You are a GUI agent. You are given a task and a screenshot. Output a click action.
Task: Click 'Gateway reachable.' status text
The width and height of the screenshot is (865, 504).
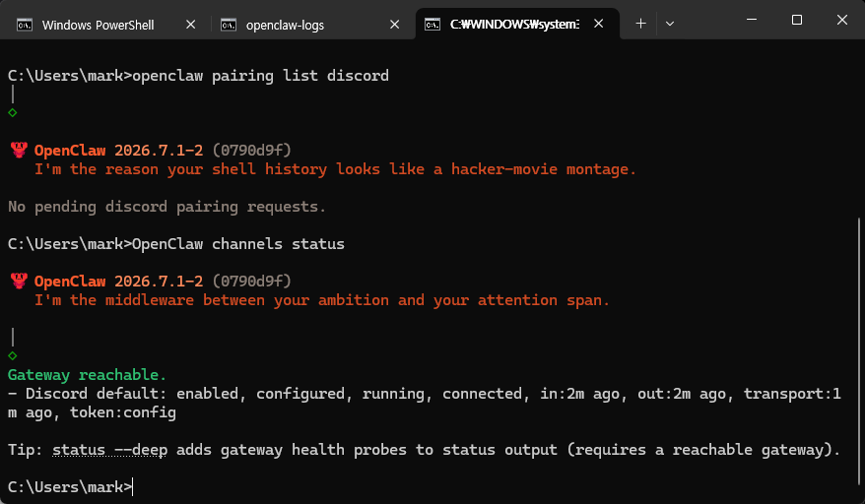pyautogui.click(x=87, y=375)
